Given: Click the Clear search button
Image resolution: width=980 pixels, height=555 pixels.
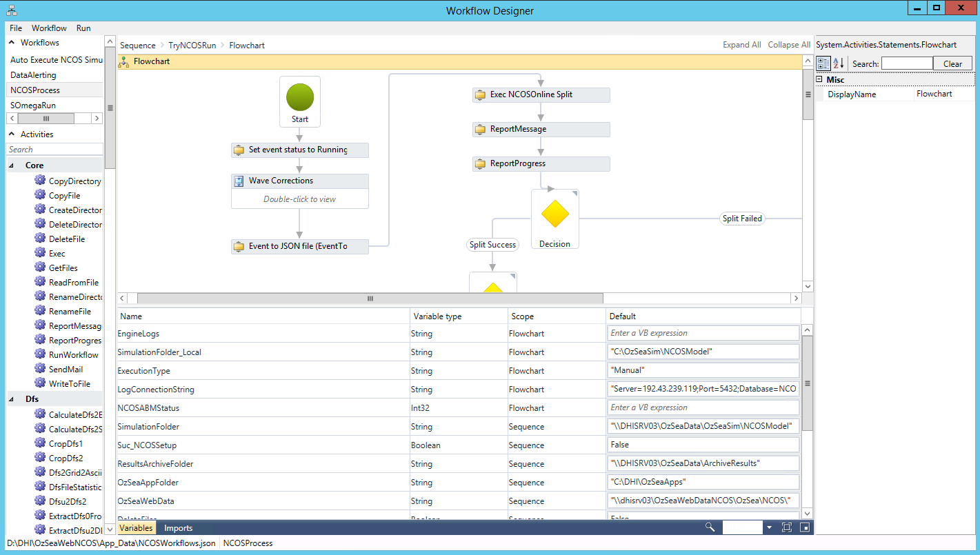Looking at the screenshot, I should tap(952, 63).
